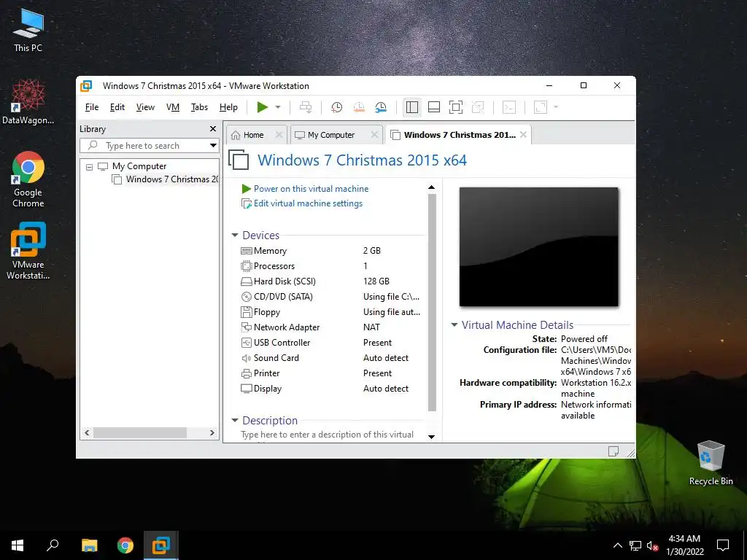Click the summary pane scroll down arrow

coord(432,437)
